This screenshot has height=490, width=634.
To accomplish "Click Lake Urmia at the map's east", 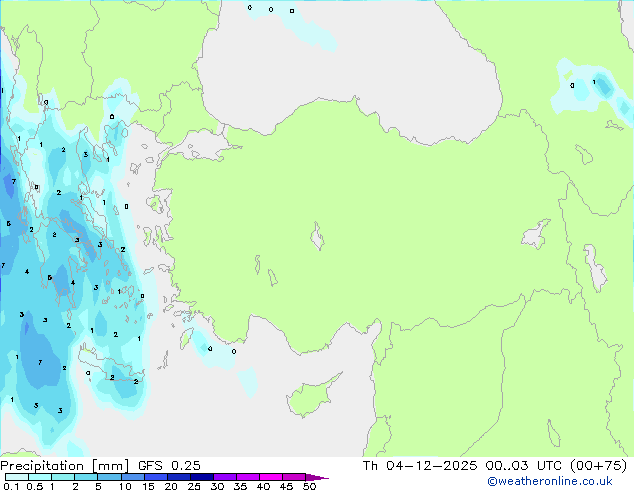I will 595,268.
